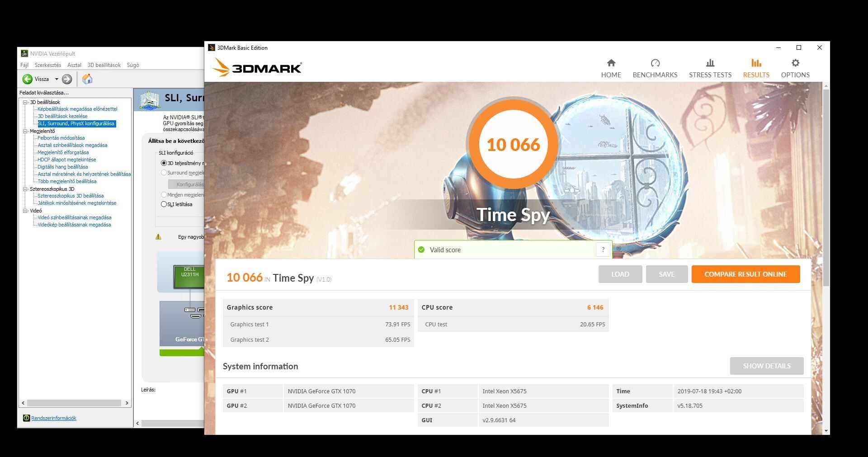The width and height of the screenshot is (868, 457).
Task: Click the green Valid score checkmark
Action: pyautogui.click(x=421, y=250)
